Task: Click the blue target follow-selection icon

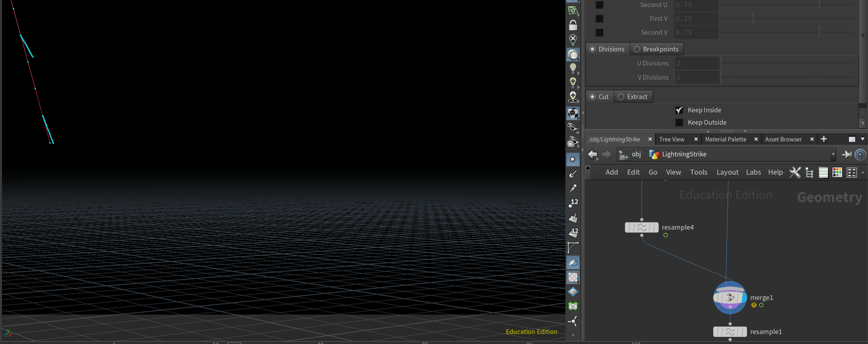Action: coord(860,154)
